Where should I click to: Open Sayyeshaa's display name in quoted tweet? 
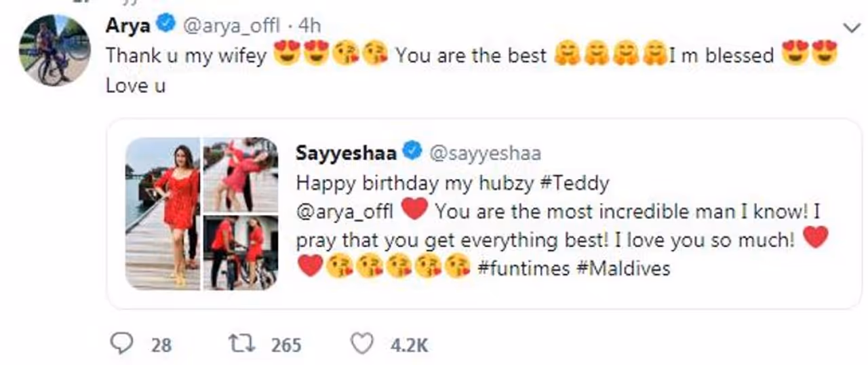347,153
